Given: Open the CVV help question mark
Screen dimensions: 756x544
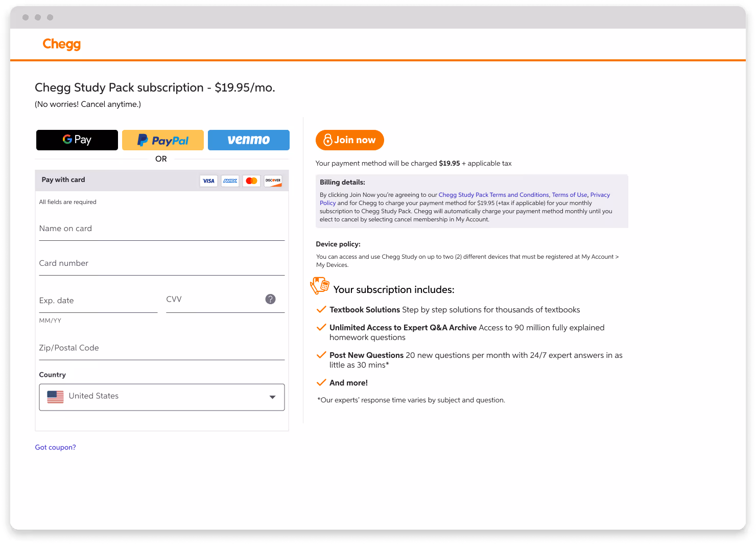Looking at the screenshot, I should (271, 299).
